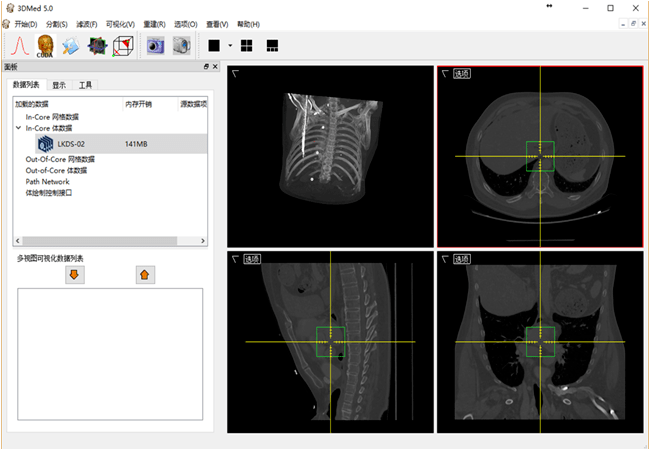
Task: Click the orange down arrow button
Action: pyautogui.click(x=73, y=274)
